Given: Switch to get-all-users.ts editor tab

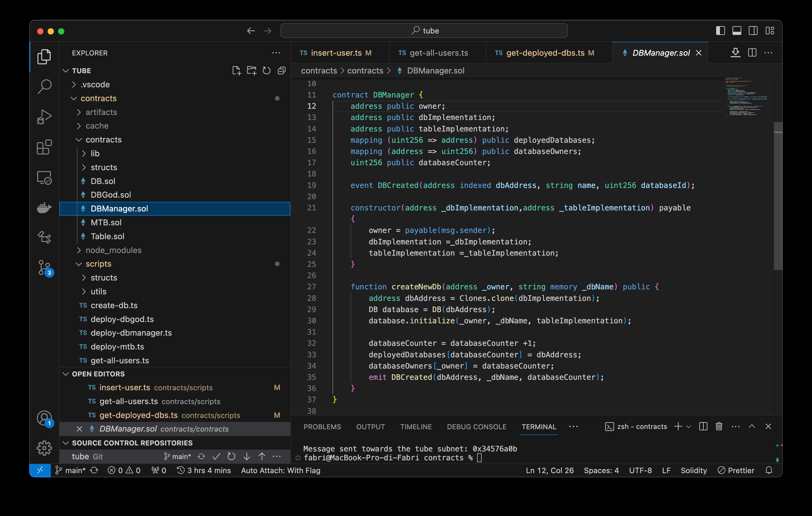Looking at the screenshot, I should [x=437, y=53].
